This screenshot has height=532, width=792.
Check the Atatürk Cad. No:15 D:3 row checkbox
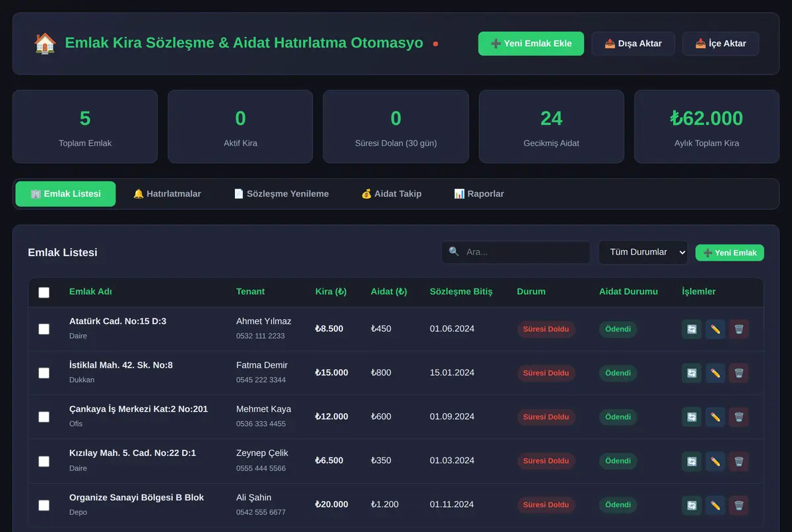[x=44, y=329]
